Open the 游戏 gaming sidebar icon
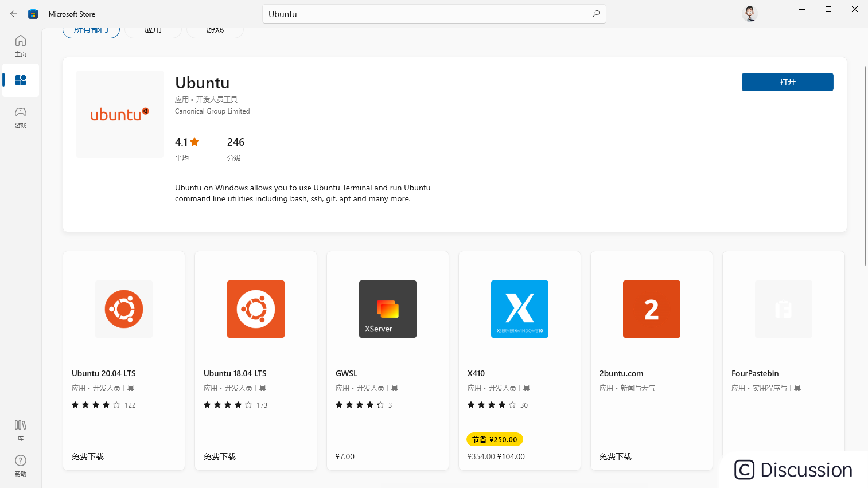This screenshot has height=488, width=868. coord(21,117)
